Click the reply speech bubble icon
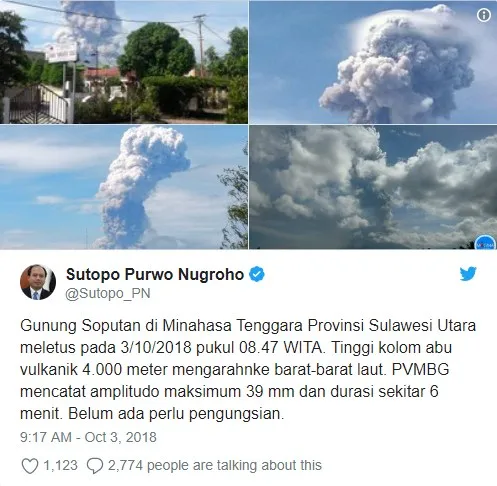The image size is (497, 486). point(95,465)
